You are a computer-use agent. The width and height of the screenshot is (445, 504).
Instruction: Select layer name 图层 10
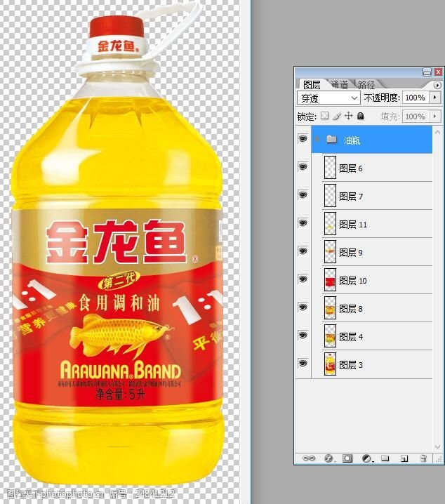pyautogui.click(x=353, y=281)
